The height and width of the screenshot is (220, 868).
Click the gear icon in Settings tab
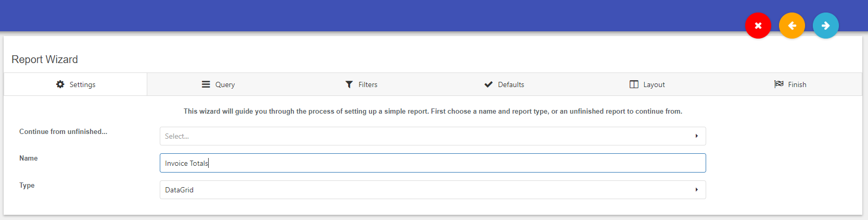[x=60, y=84]
